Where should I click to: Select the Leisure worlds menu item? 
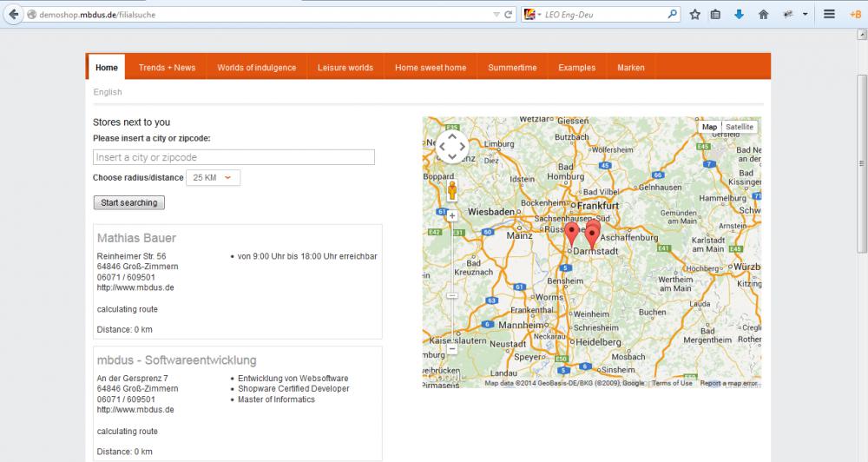(x=345, y=68)
